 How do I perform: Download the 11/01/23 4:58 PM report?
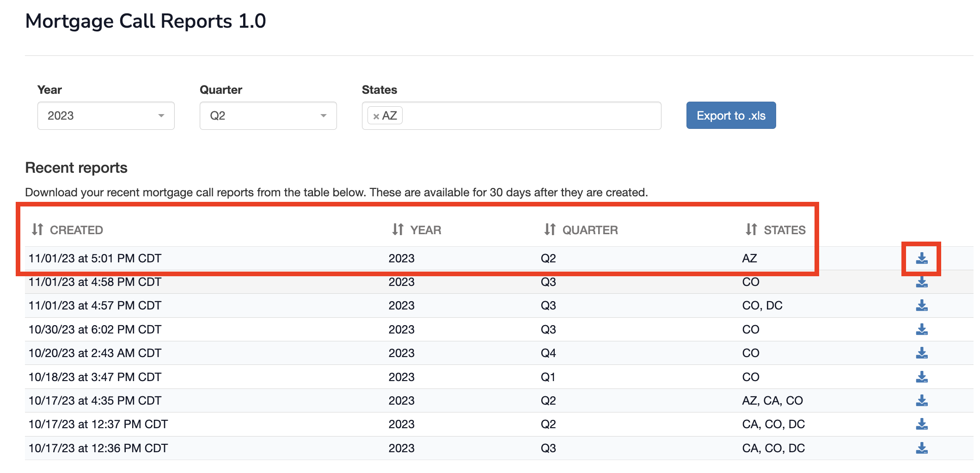(x=921, y=282)
